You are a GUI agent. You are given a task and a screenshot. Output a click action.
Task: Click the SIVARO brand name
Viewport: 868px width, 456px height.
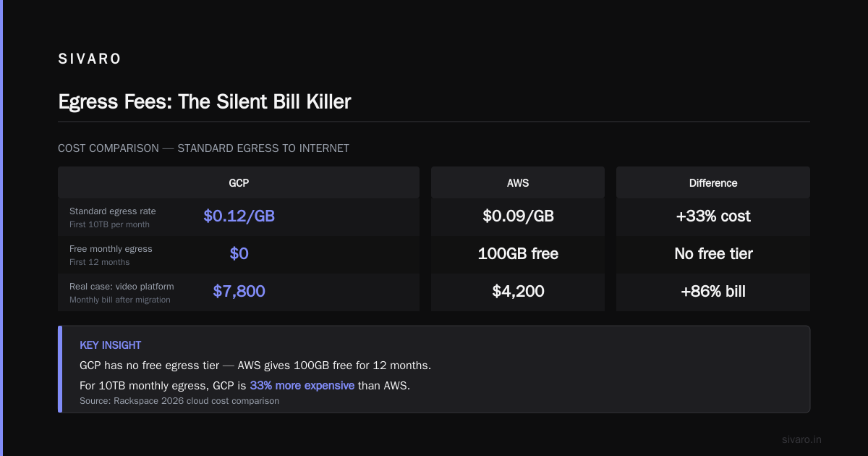[x=90, y=59]
